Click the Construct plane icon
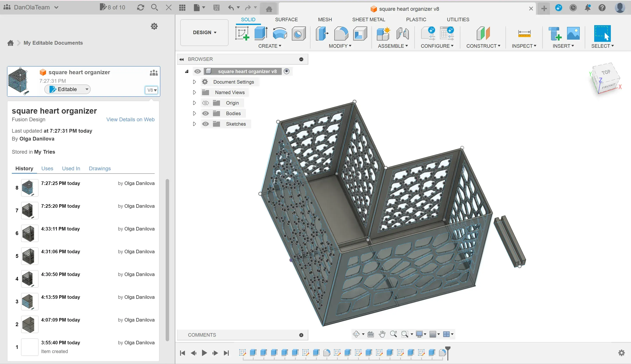631x364 pixels. (x=483, y=33)
